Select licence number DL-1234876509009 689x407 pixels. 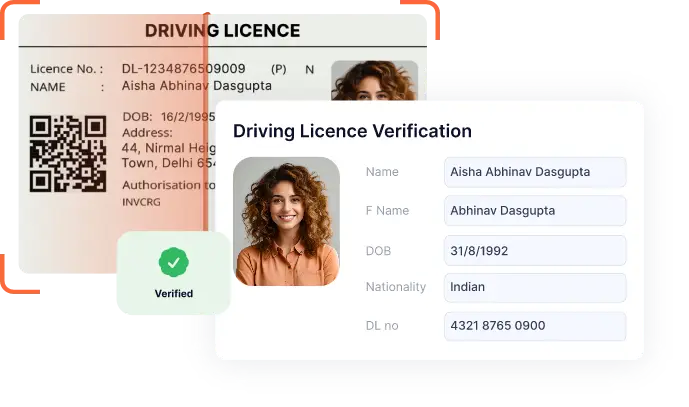183,69
